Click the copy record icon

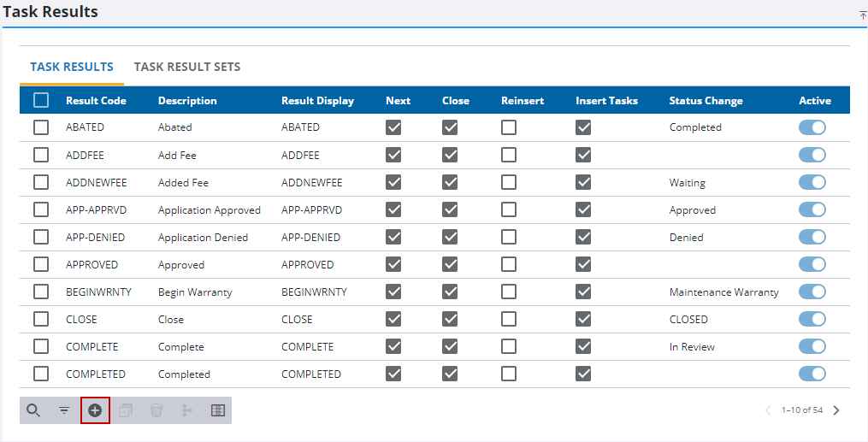126,410
